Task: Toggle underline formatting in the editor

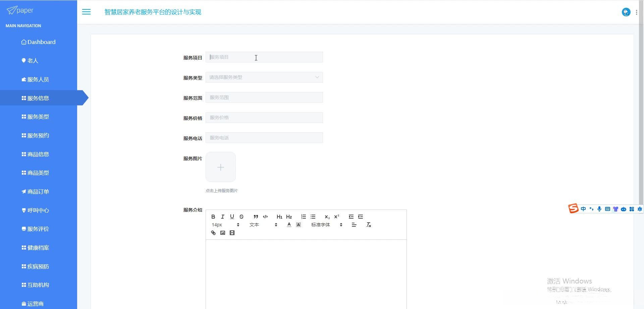Action: pos(232,217)
